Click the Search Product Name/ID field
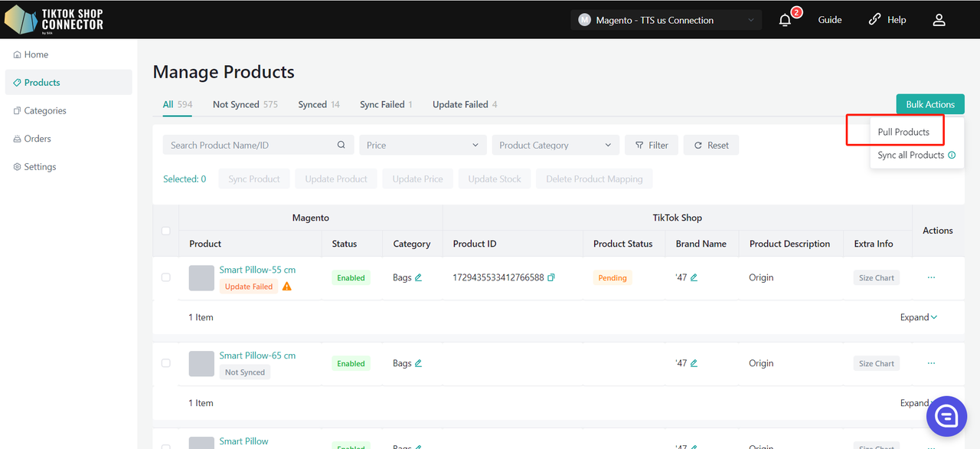 [251, 145]
